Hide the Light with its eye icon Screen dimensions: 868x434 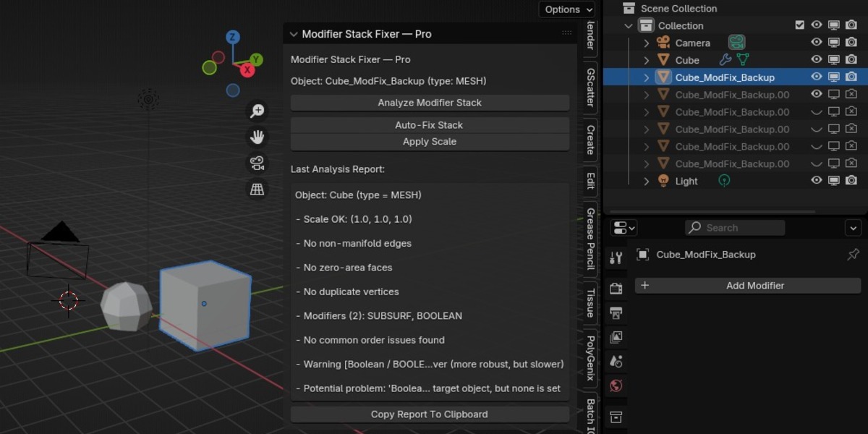pyautogui.click(x=817, y=181)
